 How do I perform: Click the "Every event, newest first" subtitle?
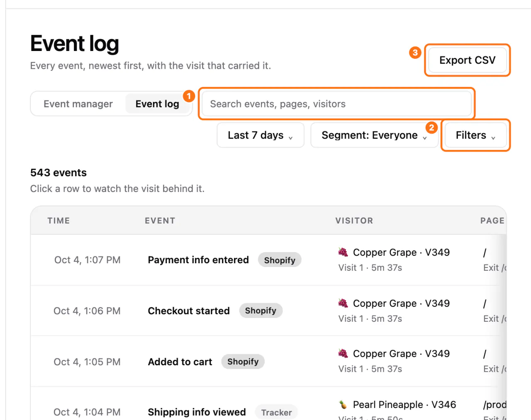(151, 66)
